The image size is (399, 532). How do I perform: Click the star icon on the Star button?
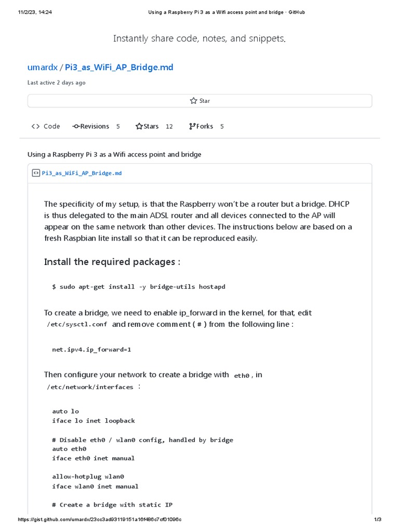pyautogui.click(x=193, y=101)
